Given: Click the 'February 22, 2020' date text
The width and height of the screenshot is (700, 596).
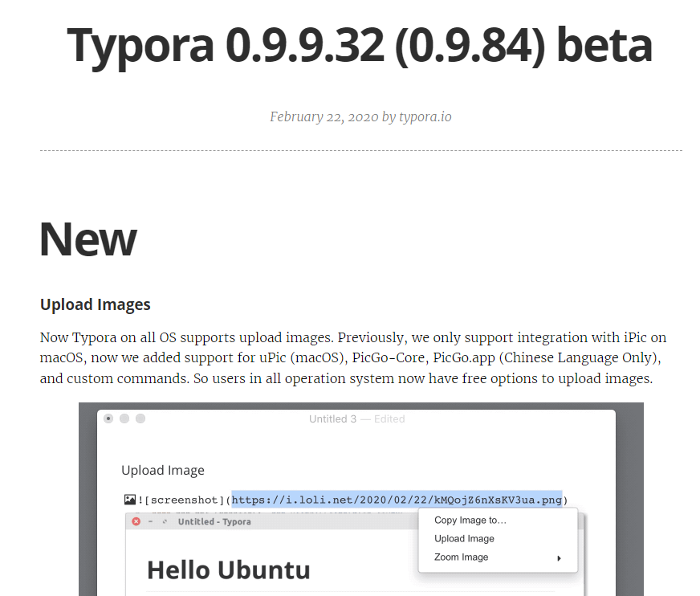Looking at the screenshot, I should click(x=324, y=116).
